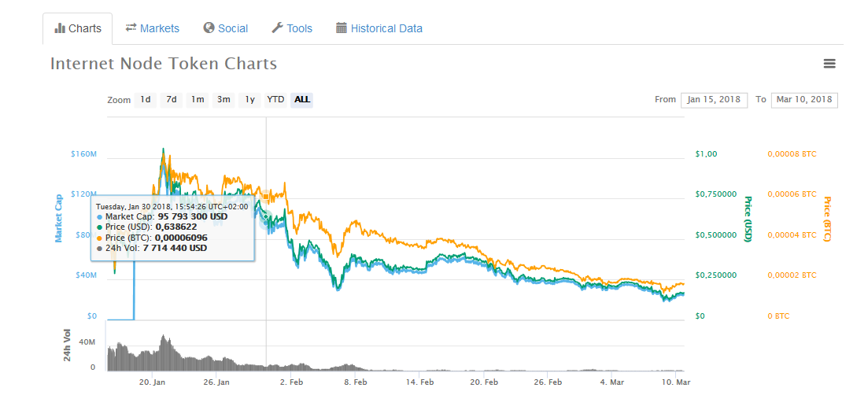Edit the From date field
868x395 pixels.
[x=714, y=100]
